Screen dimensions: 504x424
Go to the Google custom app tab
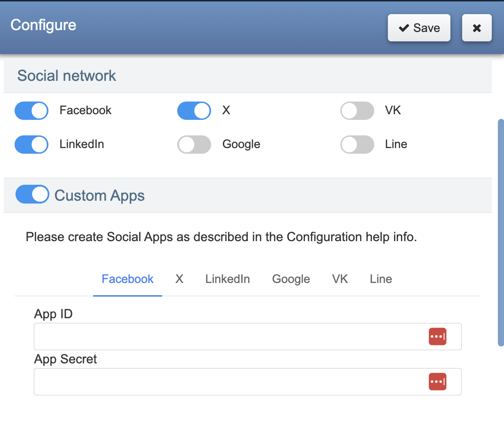[x=291, y=279]
